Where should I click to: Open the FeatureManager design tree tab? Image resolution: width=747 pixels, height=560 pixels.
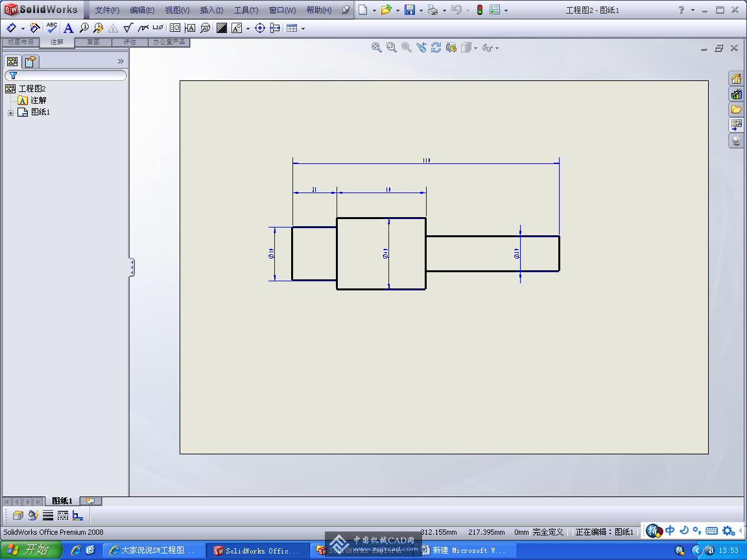(12, 62)
